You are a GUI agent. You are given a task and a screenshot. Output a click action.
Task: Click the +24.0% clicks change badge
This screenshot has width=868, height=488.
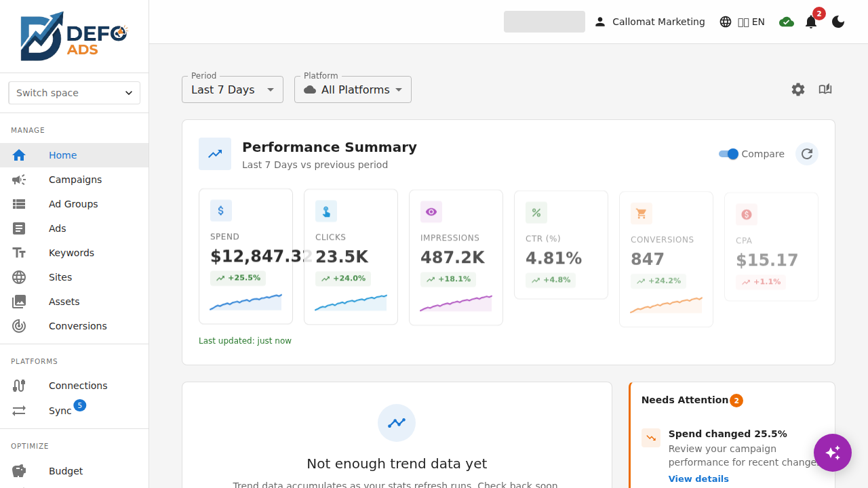[x=343, y=279]
